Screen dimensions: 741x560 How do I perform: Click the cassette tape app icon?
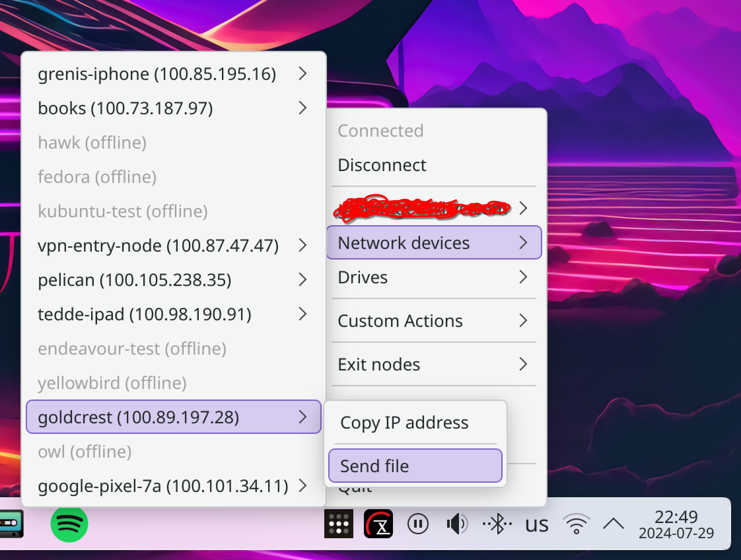[11, 523]
